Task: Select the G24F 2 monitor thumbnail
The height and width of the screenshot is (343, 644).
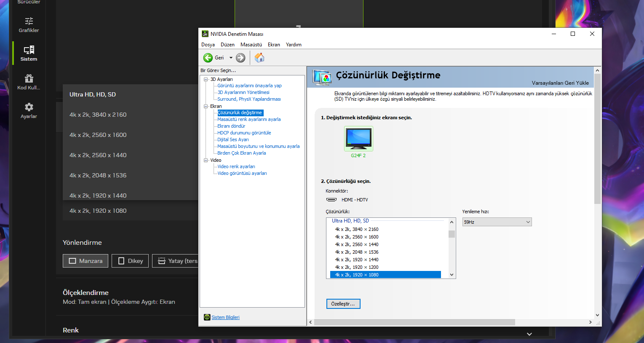Action: pos(358,139)
